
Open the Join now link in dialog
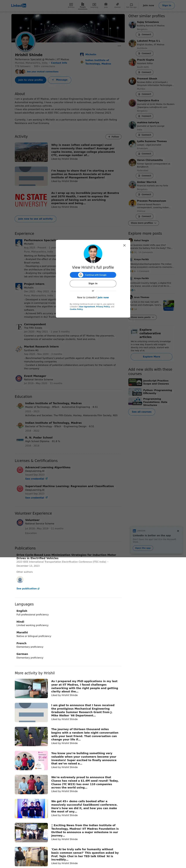[103, 298]
